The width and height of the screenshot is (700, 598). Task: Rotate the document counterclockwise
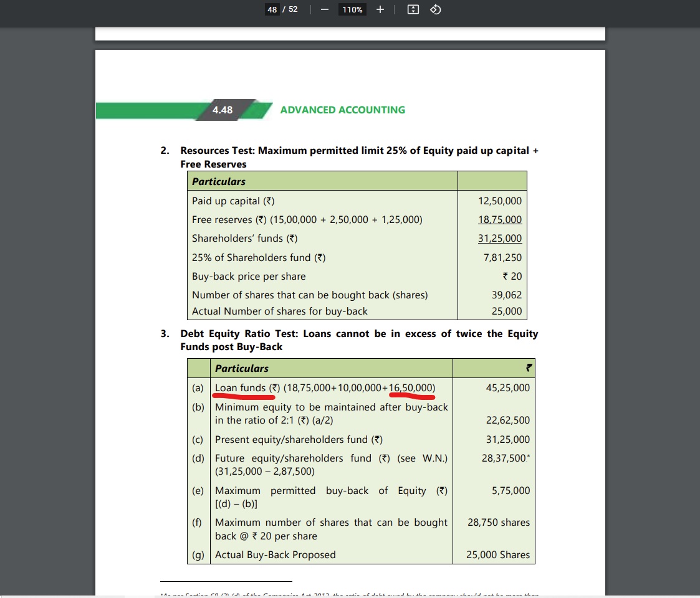(436, 10)
